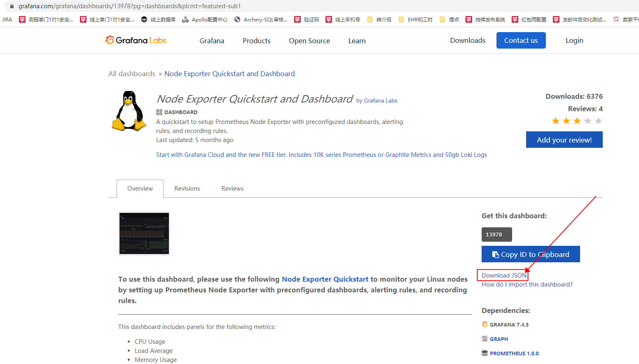
Task: Click the PROMETHEUS 1.0.0 dependency link
Action: coord(514,353)
